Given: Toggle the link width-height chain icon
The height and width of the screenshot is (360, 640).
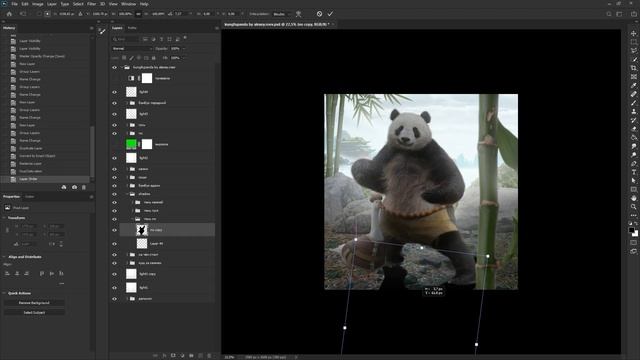Looking at the screenshot, I should coord(138,14).
